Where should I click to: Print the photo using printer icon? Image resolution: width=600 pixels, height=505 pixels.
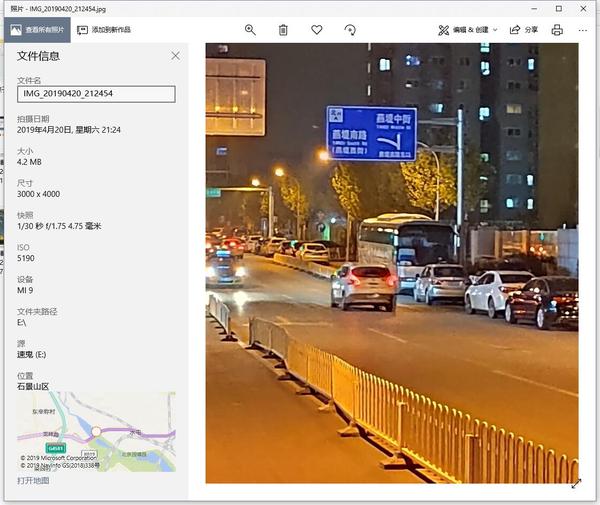[557, 30]
